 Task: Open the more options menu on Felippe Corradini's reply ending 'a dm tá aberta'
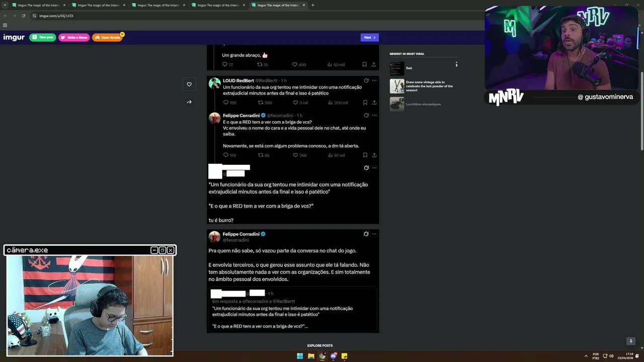click(374, 115)
